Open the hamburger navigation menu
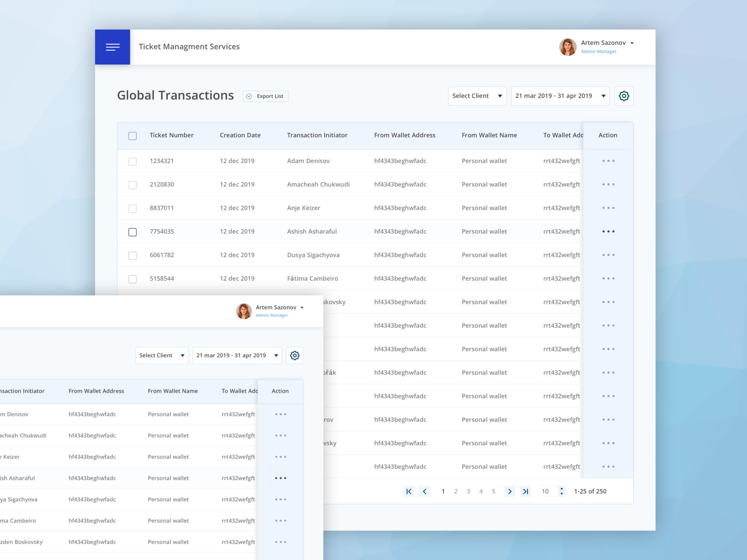This screenshot has width=747, height=560. [113, 47]
